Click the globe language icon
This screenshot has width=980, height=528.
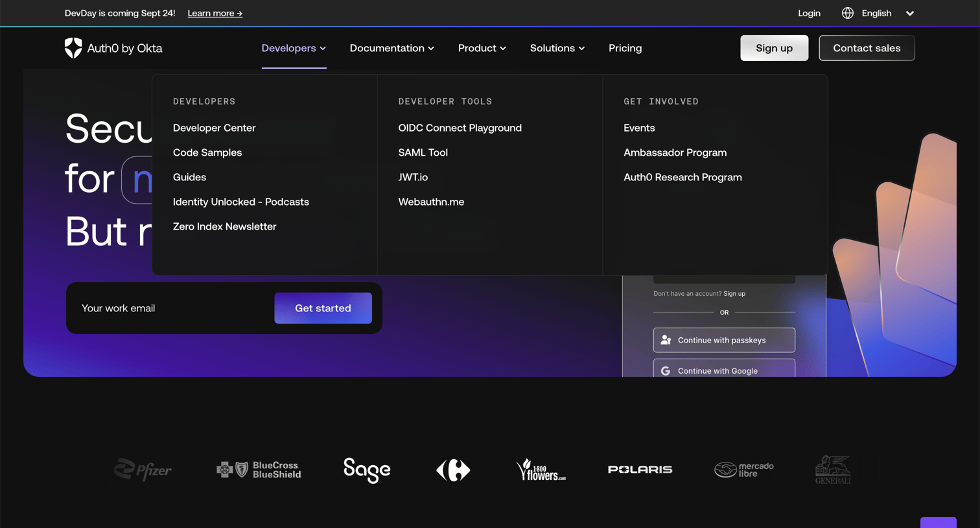[848, 13]
